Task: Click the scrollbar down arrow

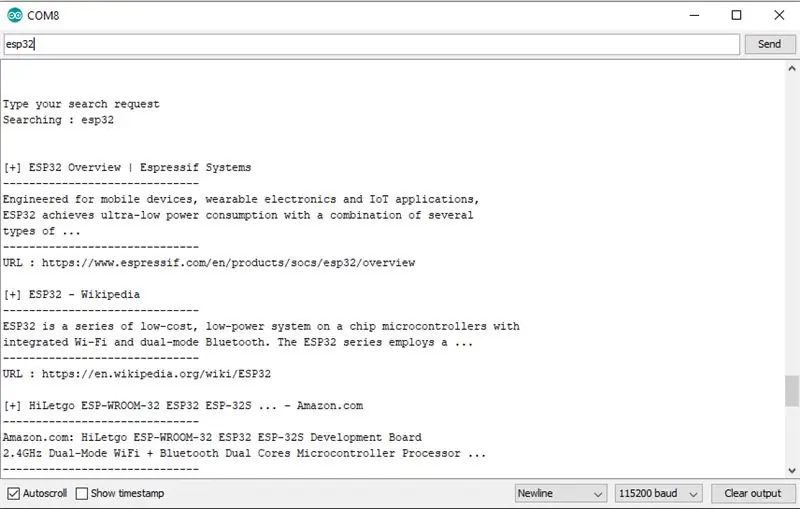Action: point(792,471)
